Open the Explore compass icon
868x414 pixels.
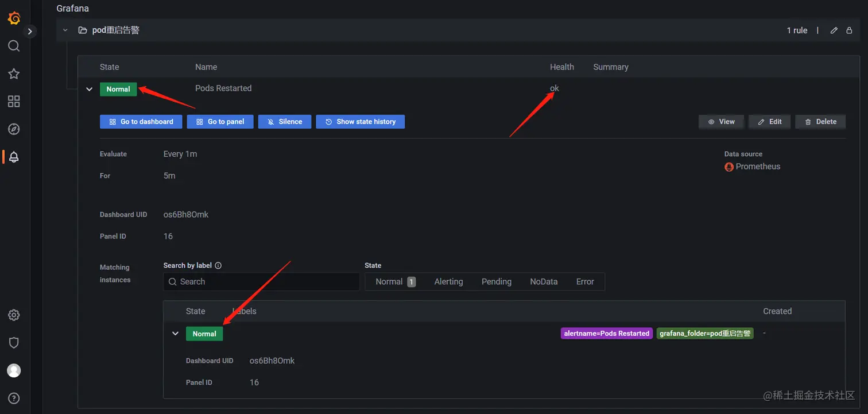tap(14, 129)
